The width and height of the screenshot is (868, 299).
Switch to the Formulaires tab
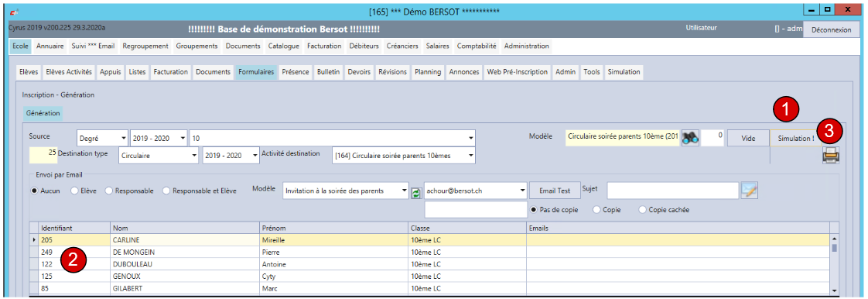(256, 72)
